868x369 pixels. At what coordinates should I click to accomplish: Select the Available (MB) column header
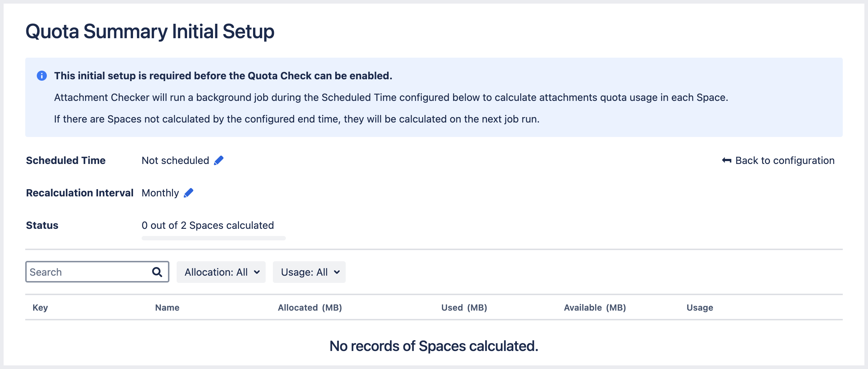click(595, 307)
